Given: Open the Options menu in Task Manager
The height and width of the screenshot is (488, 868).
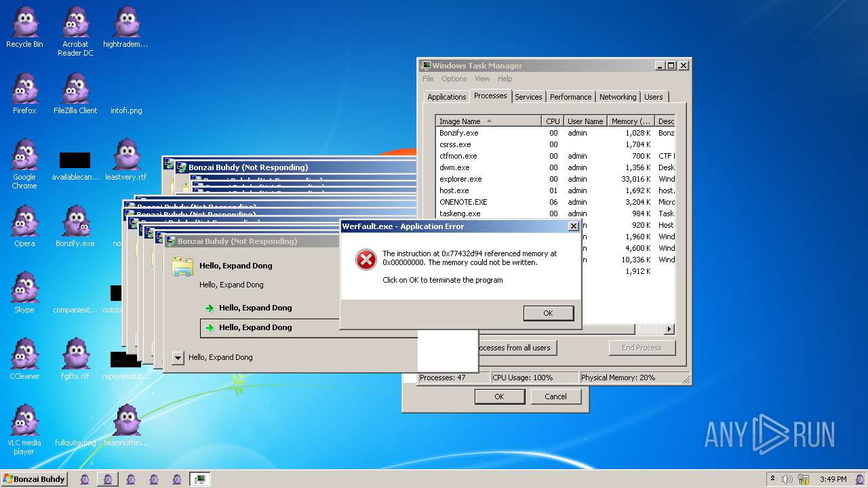Looking at the screenshot, I should pos(454,79).
